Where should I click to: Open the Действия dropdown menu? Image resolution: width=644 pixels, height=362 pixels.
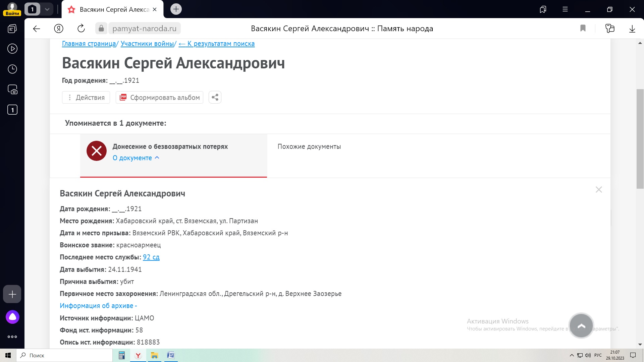(86, 97)
